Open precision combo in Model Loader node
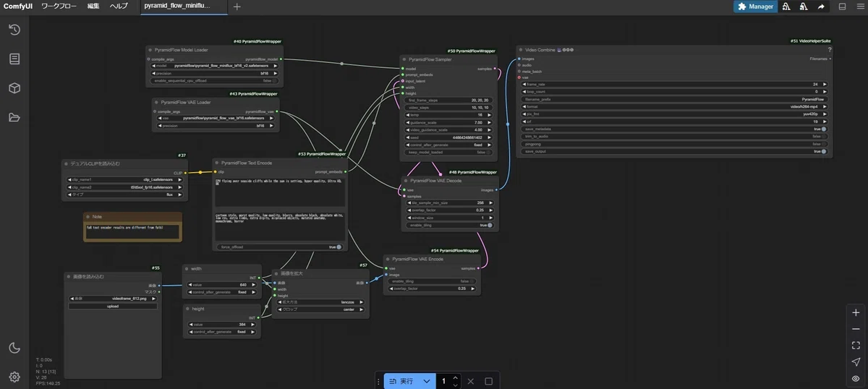Viewport: 868px width, 389px height. (213, 73)
